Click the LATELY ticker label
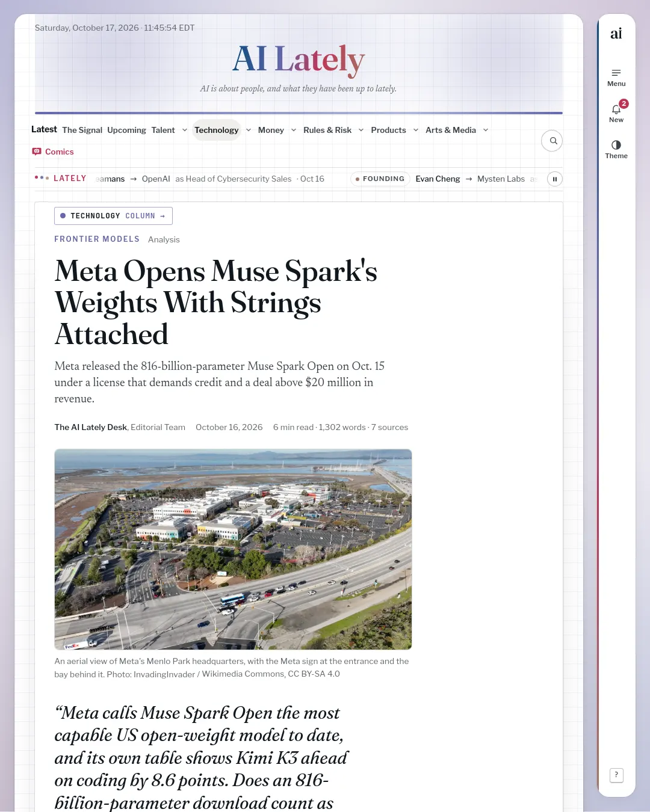650x812 pixels. [70, 179]
